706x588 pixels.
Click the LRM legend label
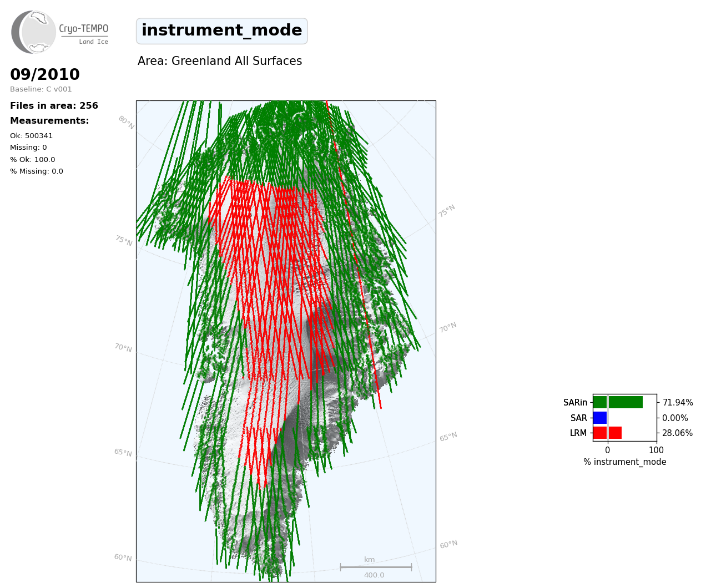coord(578,433)
